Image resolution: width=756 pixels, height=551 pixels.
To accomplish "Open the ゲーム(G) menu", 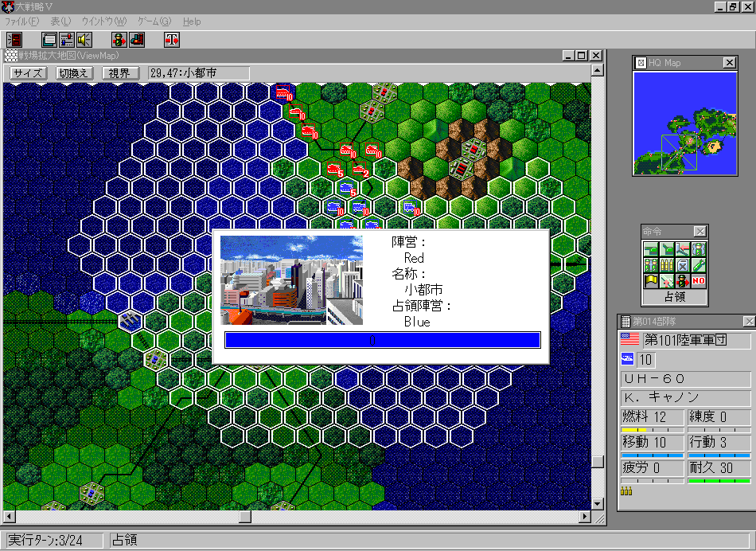I will click(x=154, y=21).
